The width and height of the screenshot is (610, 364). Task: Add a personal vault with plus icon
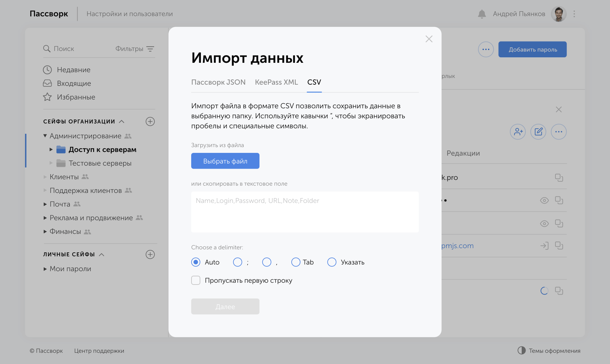(x=150, y=254)
